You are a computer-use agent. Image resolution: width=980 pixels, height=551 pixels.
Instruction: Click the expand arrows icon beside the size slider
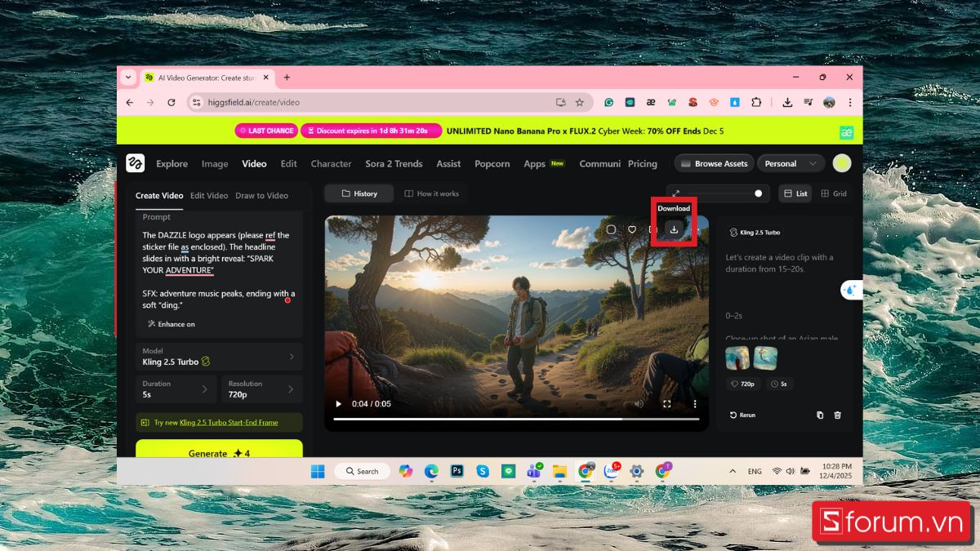pyautogui.click(x=676, y=193)
